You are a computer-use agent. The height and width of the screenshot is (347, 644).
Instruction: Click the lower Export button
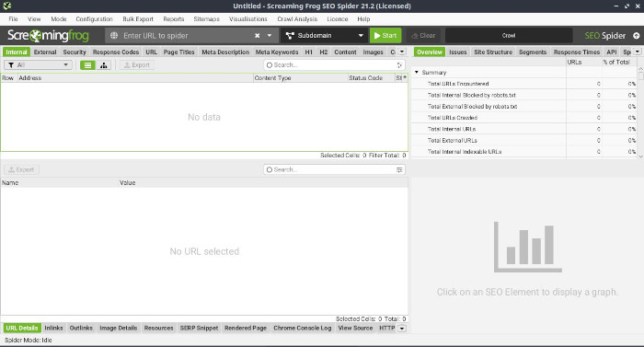pyautogui.click(x=21, y=169)
